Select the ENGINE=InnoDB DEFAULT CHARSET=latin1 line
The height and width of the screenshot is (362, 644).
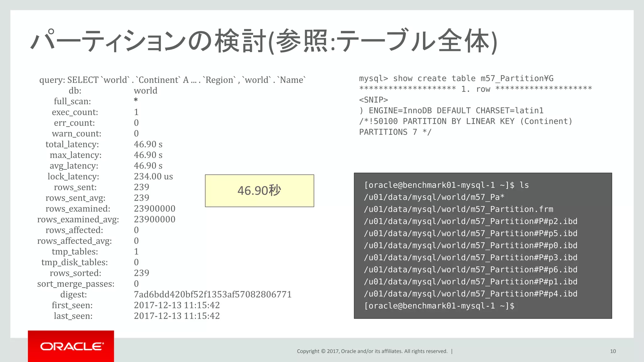point(451,111)
